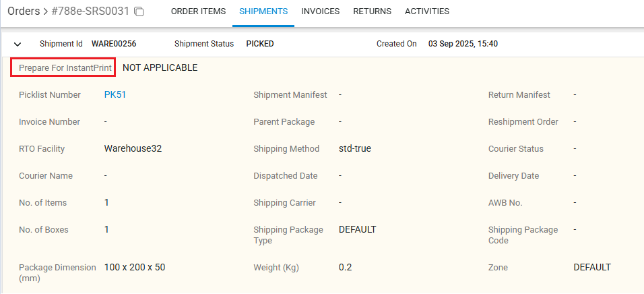The height and width of the screenshot is (294, 644).
Task: Click the Prepare For InstantPrint label
Action: [65, 67]
